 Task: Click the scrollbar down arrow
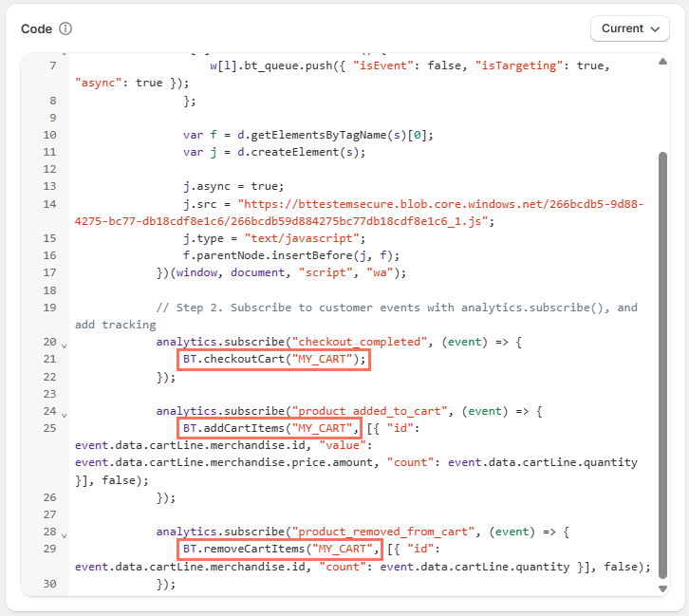662,589
